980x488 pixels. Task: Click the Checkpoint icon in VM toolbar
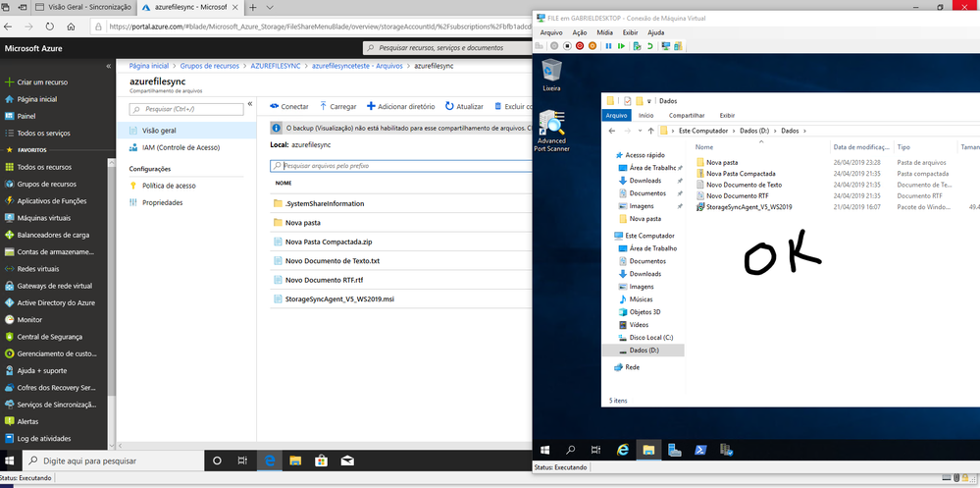pos(637,46)
